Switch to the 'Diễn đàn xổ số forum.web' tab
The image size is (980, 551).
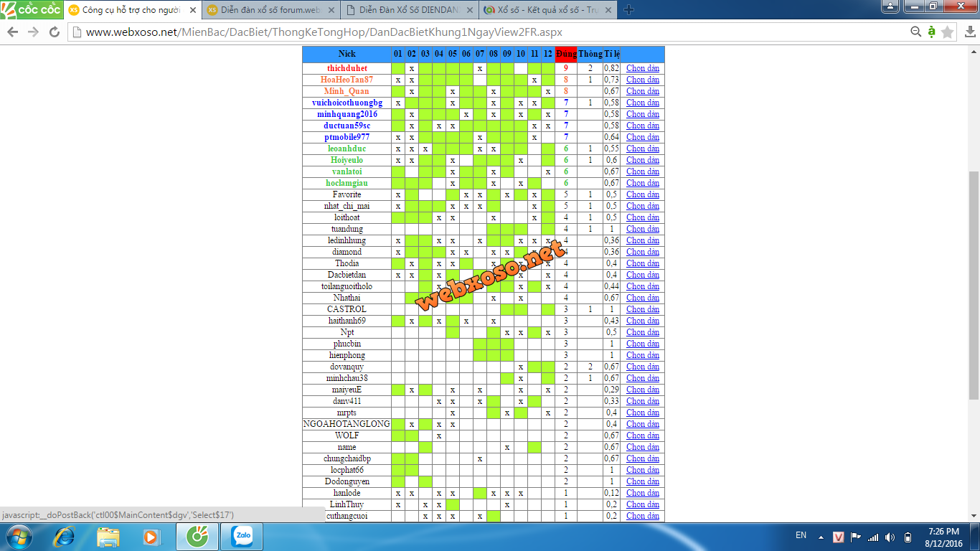pyautogui.click(x=270, y=10)
